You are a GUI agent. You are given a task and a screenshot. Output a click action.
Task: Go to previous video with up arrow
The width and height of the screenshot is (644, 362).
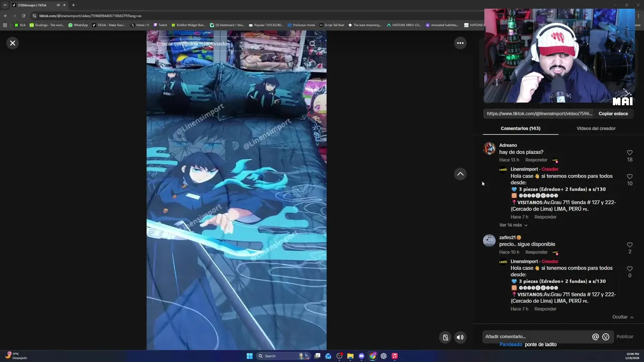(460, 174)
